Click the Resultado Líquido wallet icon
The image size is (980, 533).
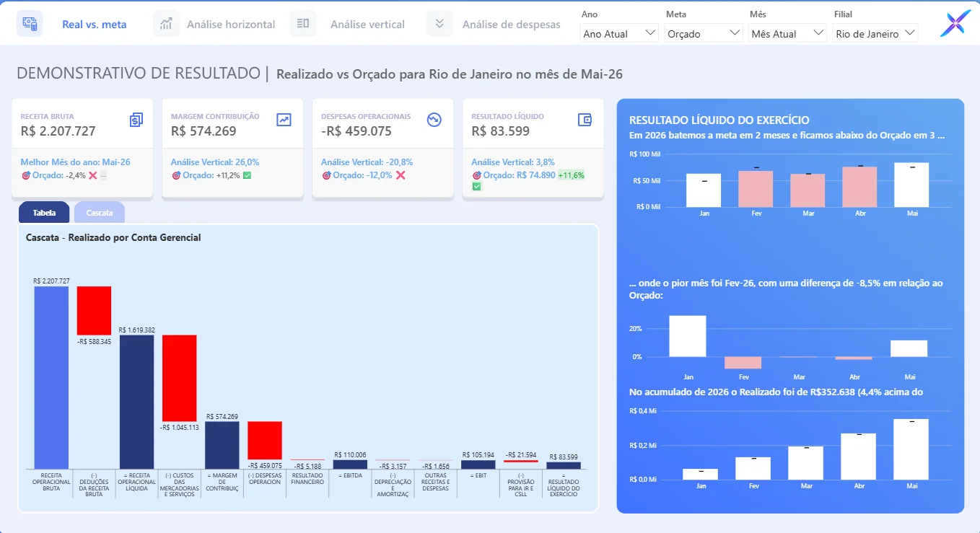coord(585,120)
